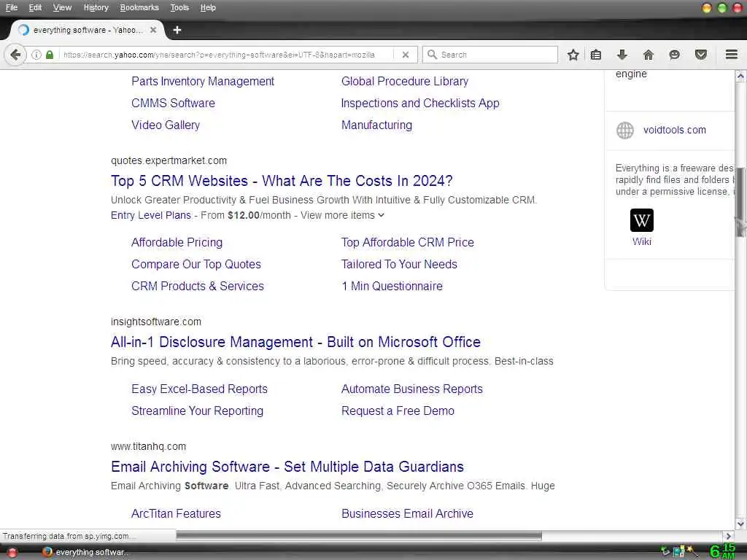The image size is (747, 560).
Task: Click the Wiki text link
Action: coord(642,241)
